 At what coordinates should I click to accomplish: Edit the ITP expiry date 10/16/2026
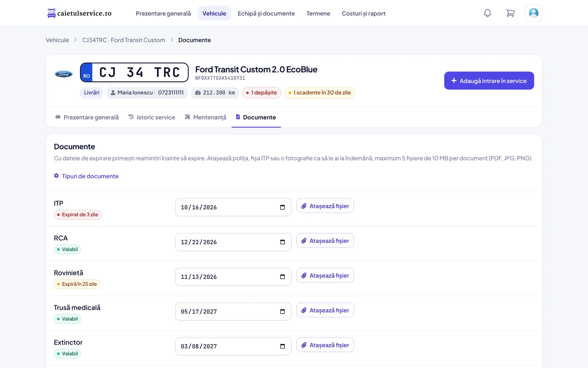233,207
